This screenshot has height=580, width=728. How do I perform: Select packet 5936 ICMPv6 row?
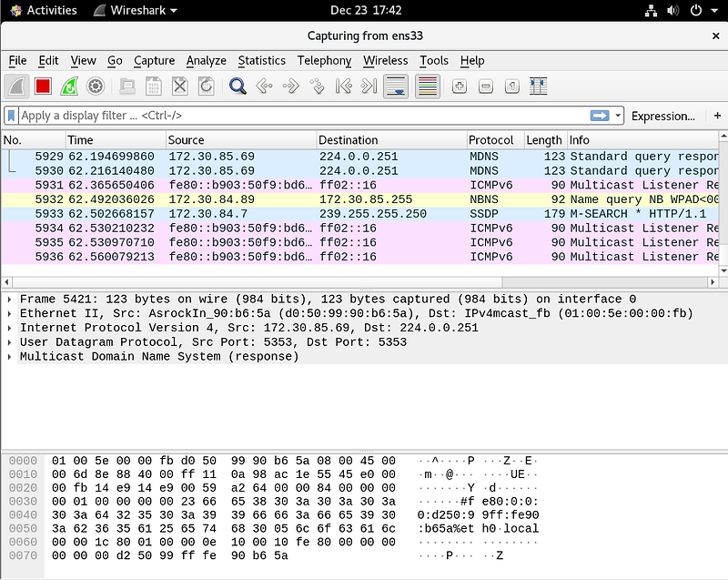tap(359, 257)
